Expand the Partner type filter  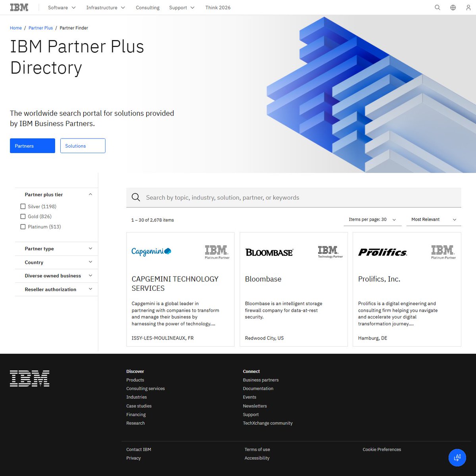56,249
